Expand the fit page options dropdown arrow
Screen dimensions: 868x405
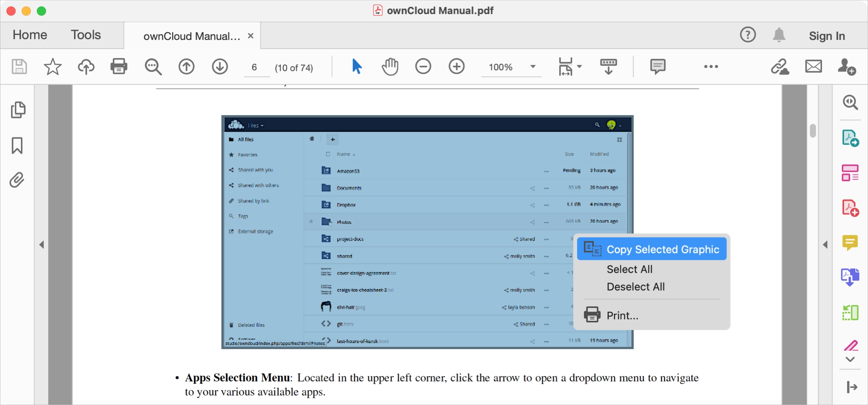[579, 67]
